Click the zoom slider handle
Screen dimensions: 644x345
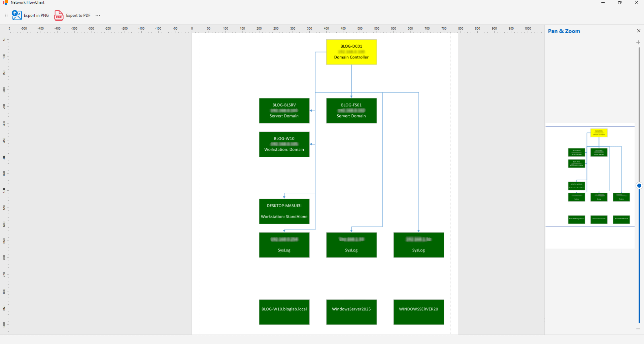pyautogui.click(x=639, y=186)
